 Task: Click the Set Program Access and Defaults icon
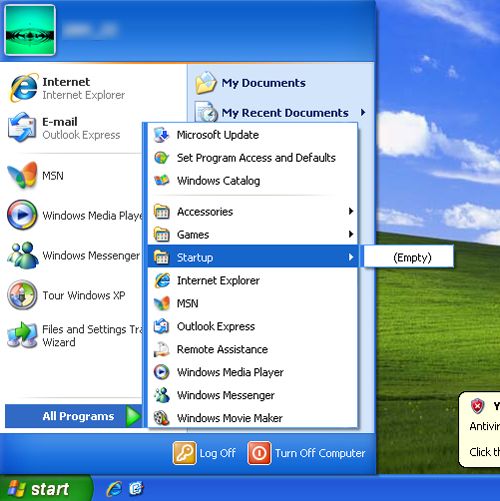point(162,158)
